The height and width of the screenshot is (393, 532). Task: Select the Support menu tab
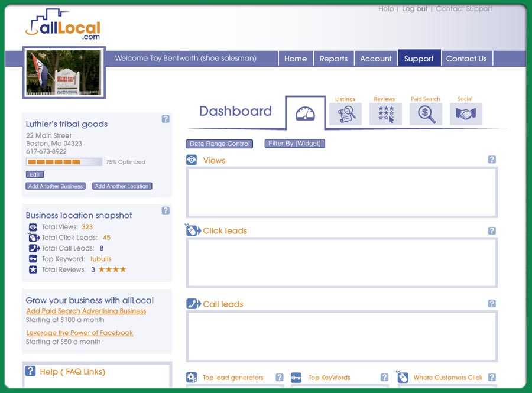click(419, 59)
